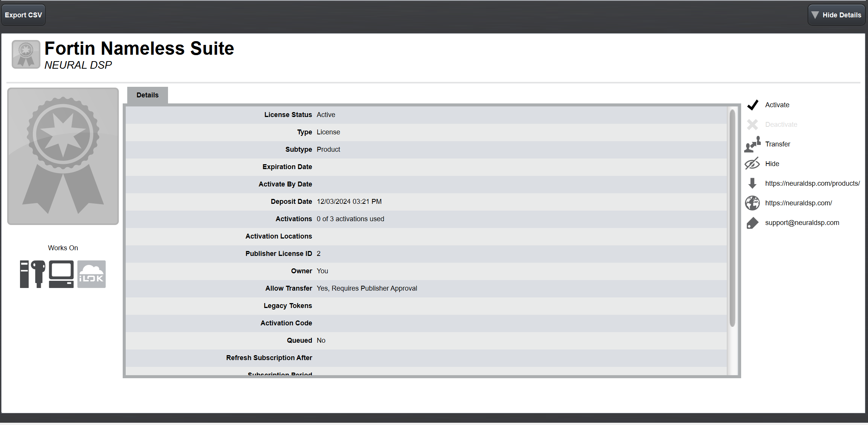Viewport: 868px width, 425px height.
Task: Click the deposit date 12/03/2024 03:21 PM
Action: 349,202
